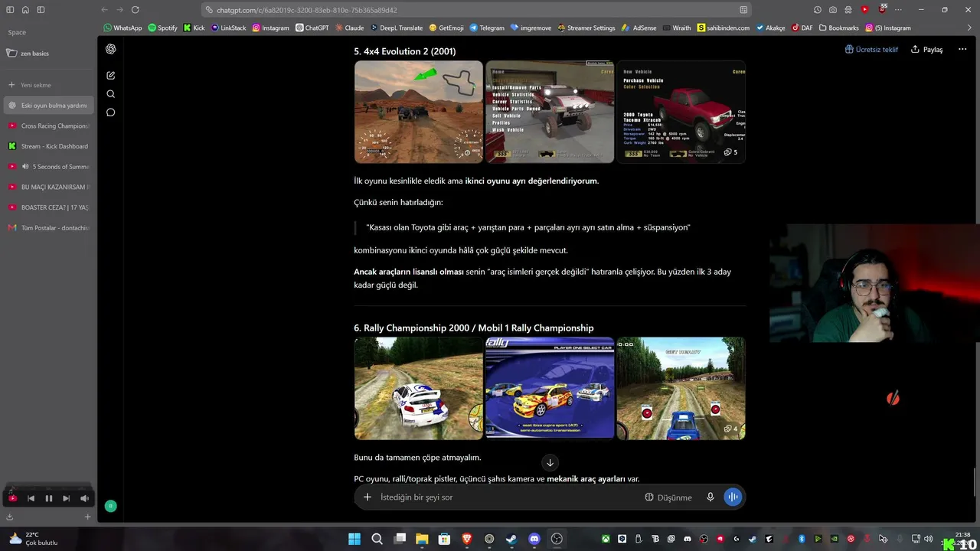Open the sahibinden.com bookmark

click(723, 28)
